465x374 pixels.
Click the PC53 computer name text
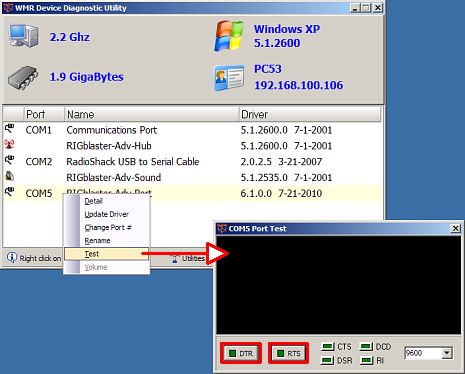coord(268,69)
